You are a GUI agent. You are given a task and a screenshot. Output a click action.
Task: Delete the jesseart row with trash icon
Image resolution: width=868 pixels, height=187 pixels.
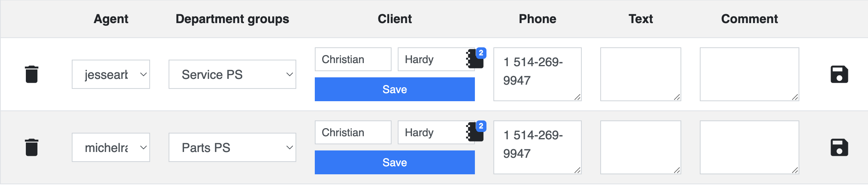(32, 74)
